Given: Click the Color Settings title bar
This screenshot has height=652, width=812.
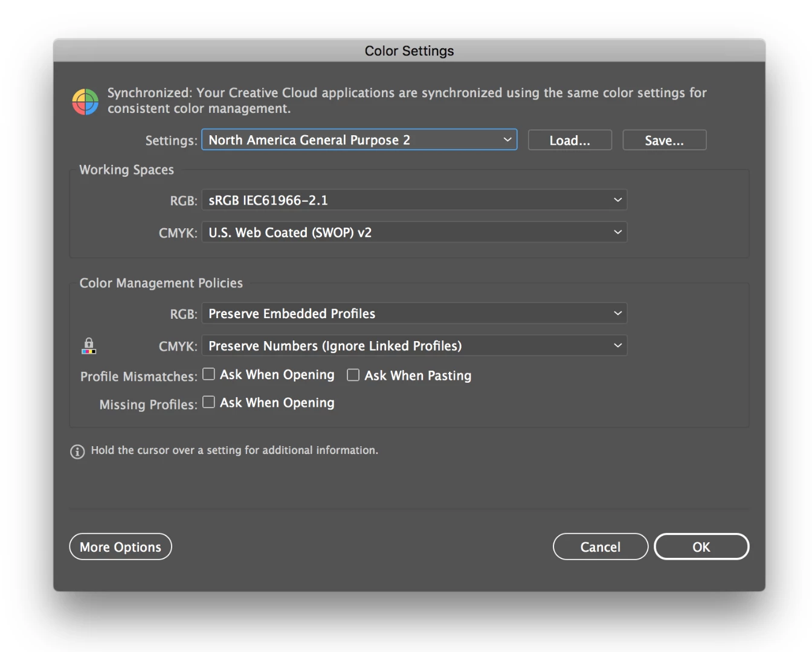Looking at the screenshot, I should (x=409, y=51).
